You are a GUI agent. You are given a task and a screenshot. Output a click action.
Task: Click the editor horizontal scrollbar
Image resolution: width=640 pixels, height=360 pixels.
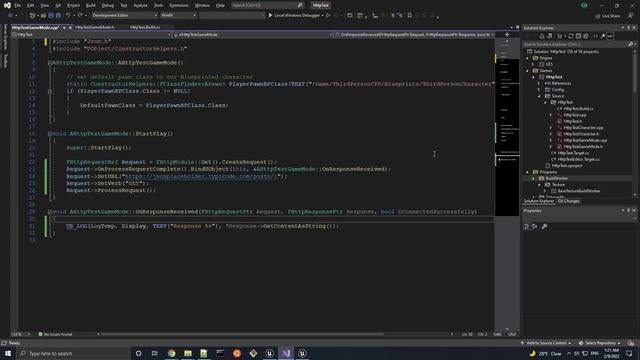(241, 334)
